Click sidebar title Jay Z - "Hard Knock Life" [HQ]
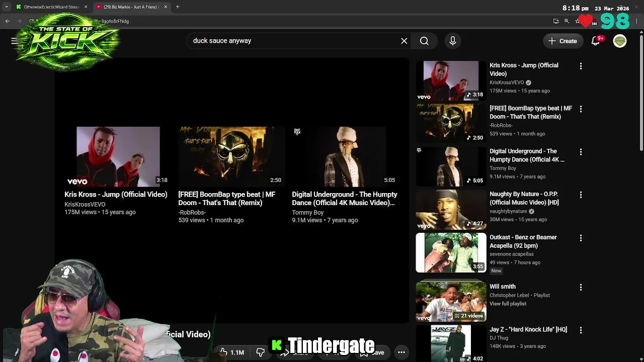Viewport: 644px width, 362px height. pos(528,329)
